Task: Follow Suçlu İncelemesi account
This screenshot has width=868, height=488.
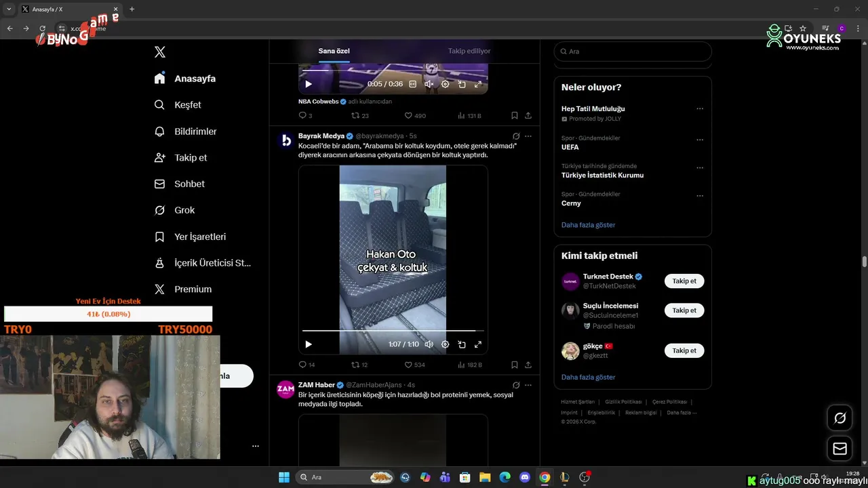Action: [684, 310]
